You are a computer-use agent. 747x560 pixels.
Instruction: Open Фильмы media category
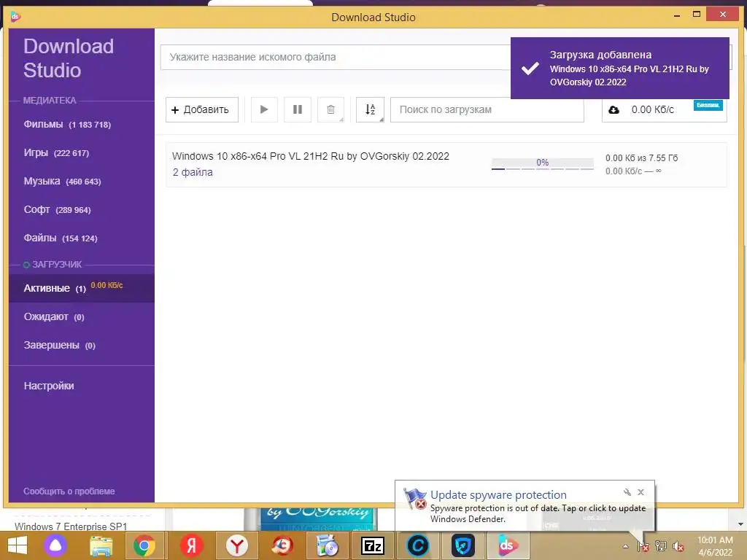[67, 124]
